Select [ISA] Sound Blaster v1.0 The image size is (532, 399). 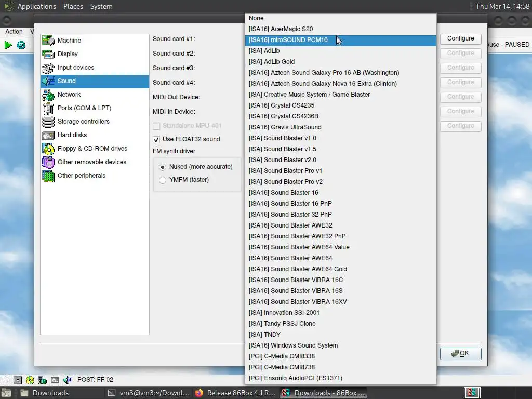[341, 138]
